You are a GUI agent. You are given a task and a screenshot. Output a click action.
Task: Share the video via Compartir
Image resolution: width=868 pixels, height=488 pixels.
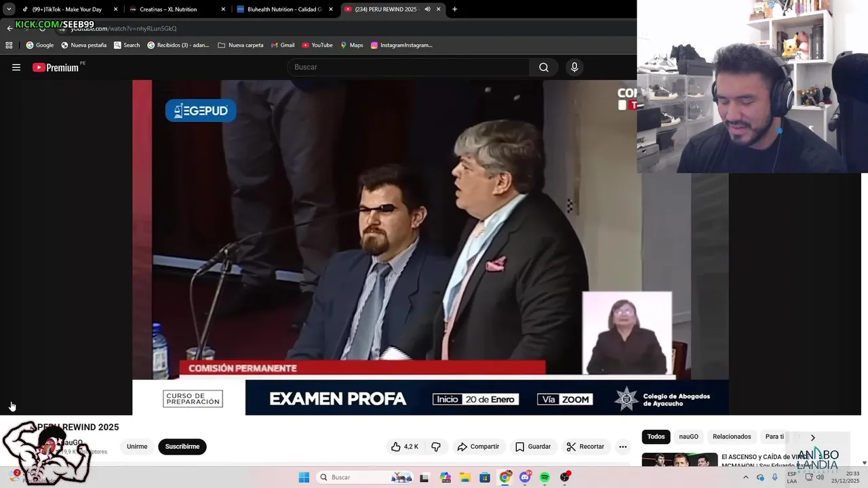click(x=478, y=447)
